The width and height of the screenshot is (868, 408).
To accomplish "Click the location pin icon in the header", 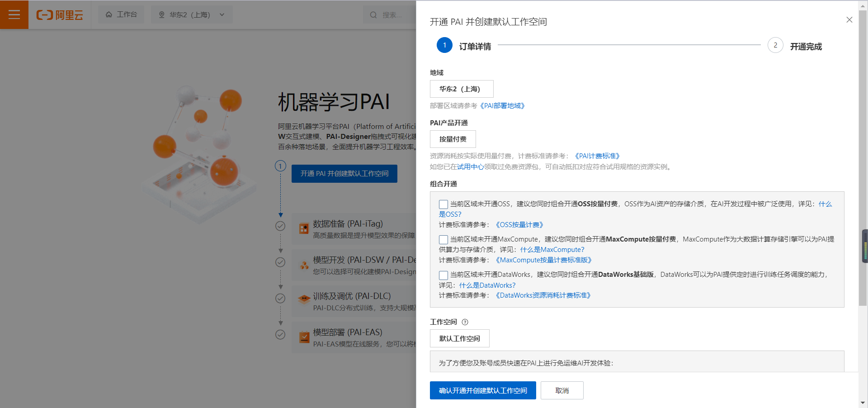I will 161,14.
